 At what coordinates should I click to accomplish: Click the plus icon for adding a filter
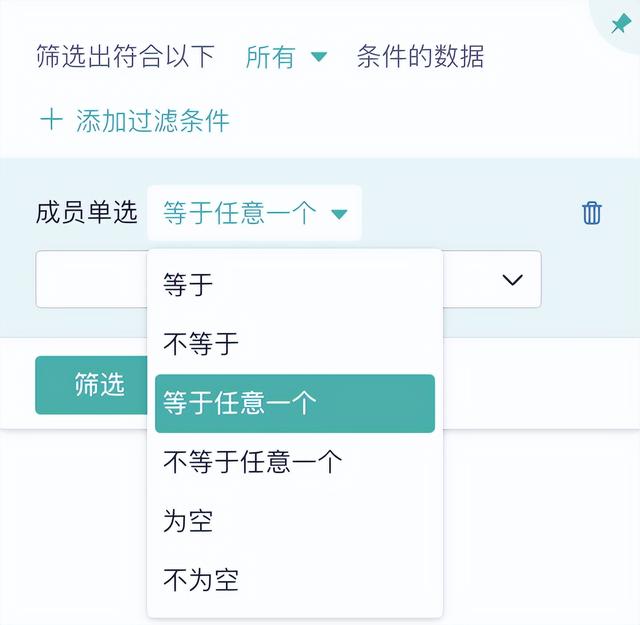tap(50, 121)
